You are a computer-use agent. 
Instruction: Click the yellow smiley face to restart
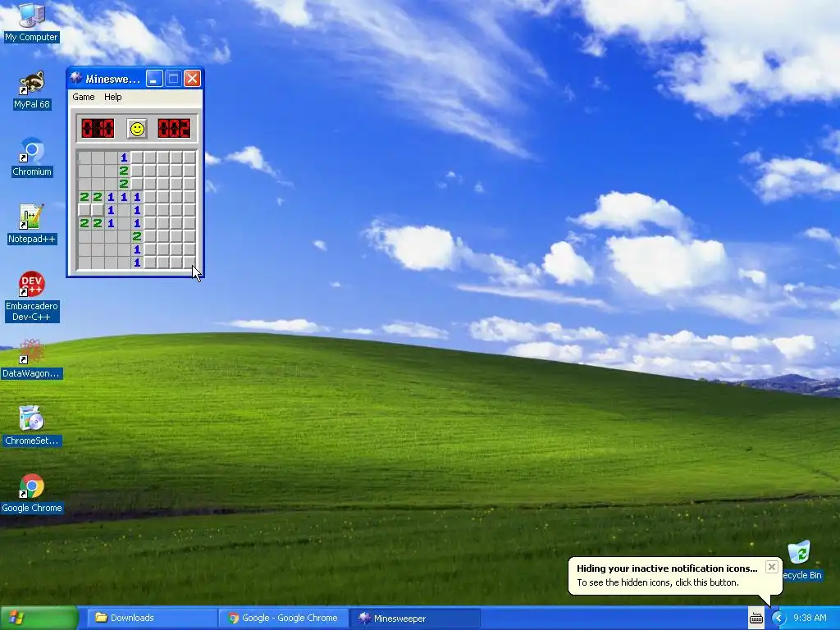[x=137, y=129]
